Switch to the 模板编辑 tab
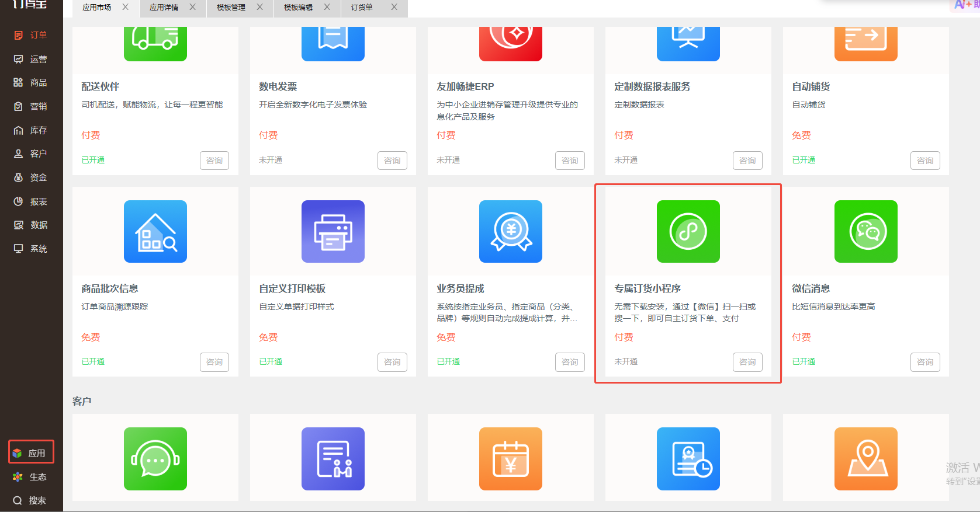The width and height of the screenshot is (980, 512). click(x=298, y=8)
